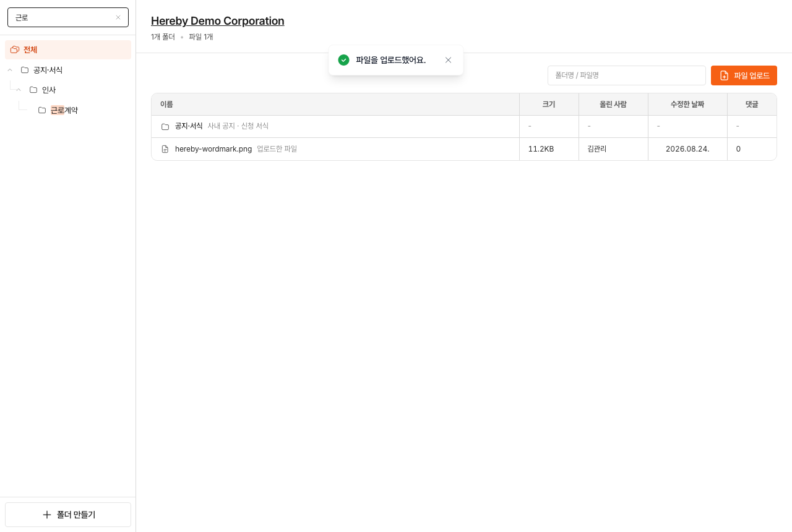Open the 근로계약 folder in tree
Screen dimensions: 792x532
coord(64,110)
